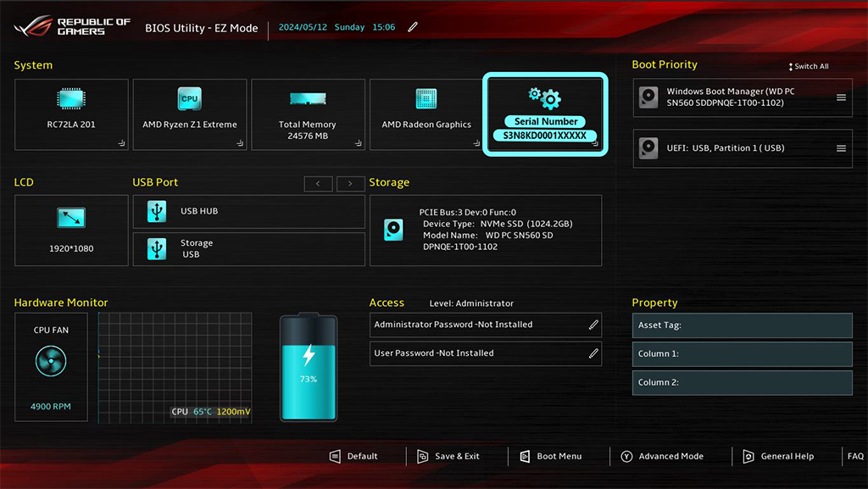The image size is (868, 489).
Task: Edit the Administrator Password via pencil icon
Action: 593,325
